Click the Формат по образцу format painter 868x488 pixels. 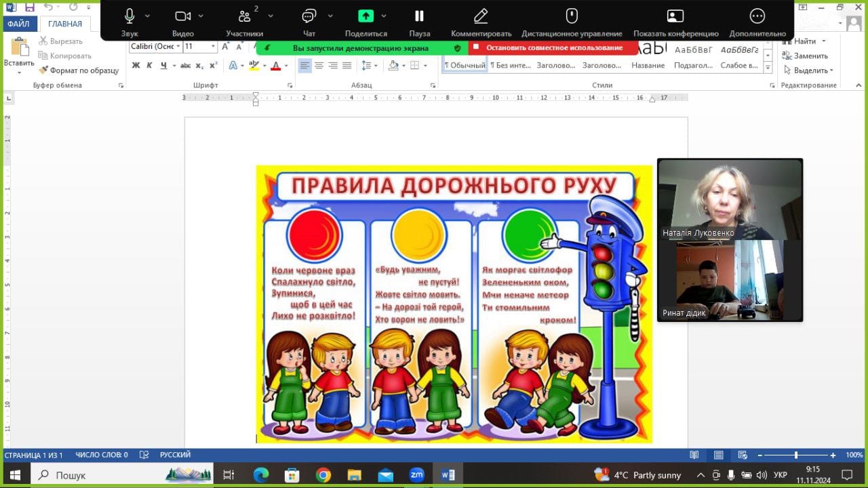(79, 70)
